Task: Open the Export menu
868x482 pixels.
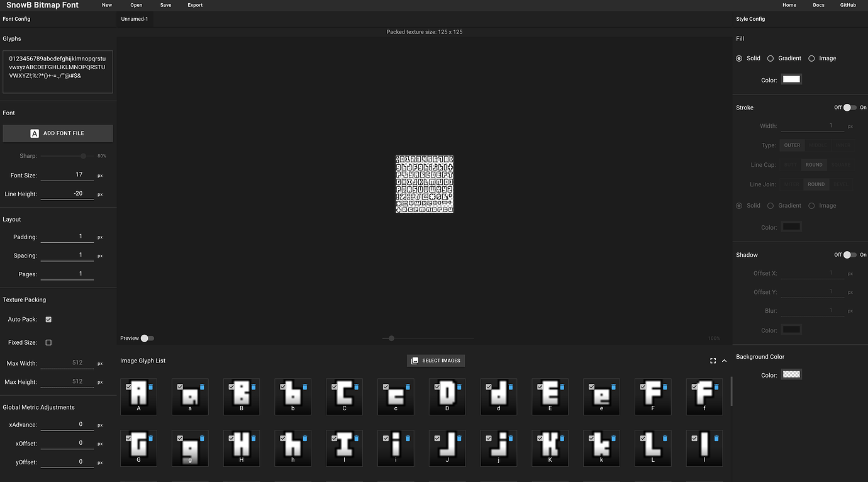Action: (x=195, y=5)
